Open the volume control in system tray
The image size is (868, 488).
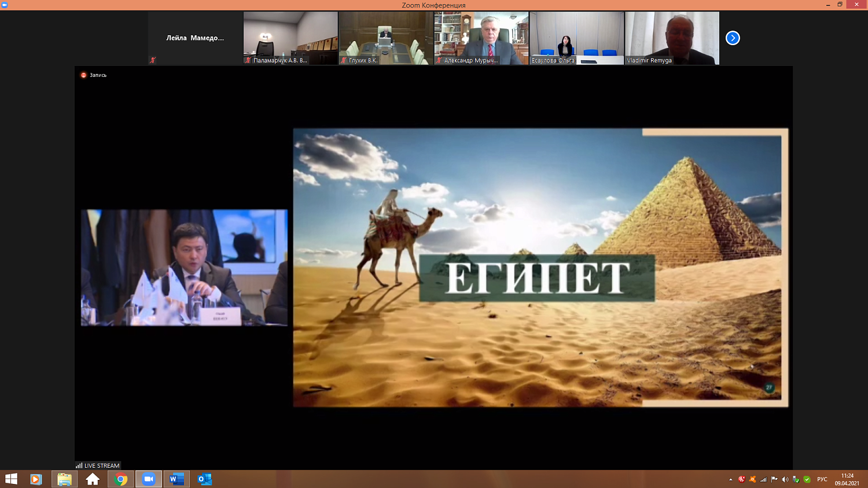(x=785, y=479)
